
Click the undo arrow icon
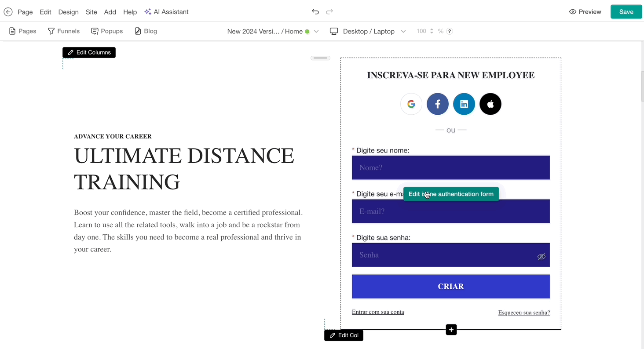pos(315,12)
